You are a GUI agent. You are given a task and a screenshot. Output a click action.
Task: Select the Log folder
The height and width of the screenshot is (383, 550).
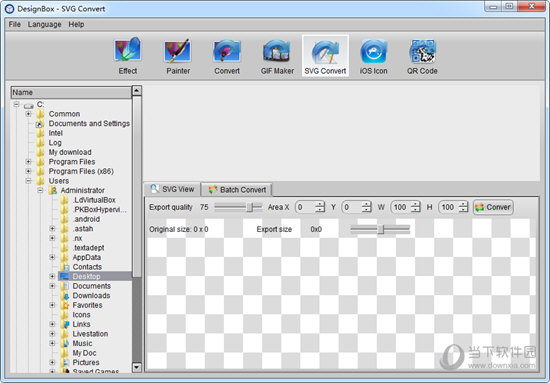coord(55,143)
